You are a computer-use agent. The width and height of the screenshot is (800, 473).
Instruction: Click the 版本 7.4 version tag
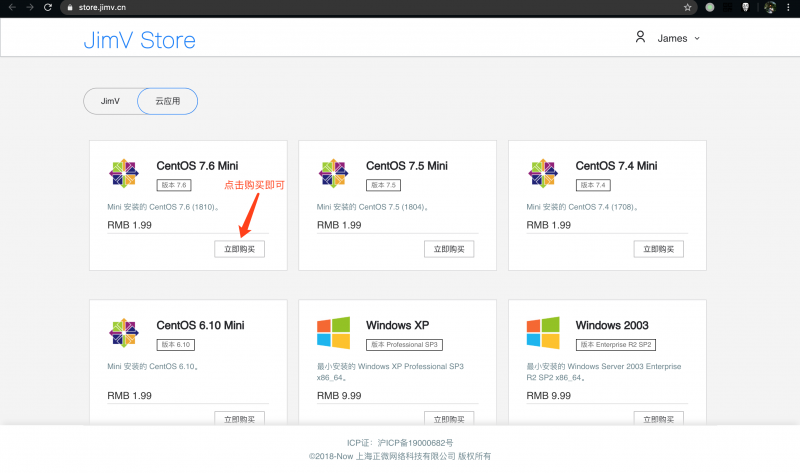tap(593, 185)
